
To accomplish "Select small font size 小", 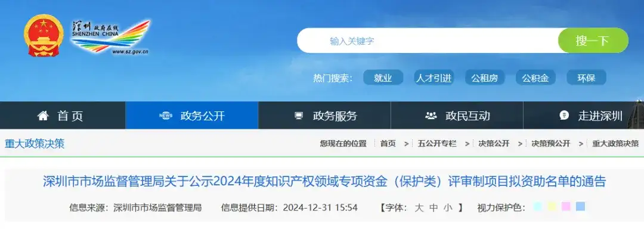I will pyautogui.click(x=448, y=208).
